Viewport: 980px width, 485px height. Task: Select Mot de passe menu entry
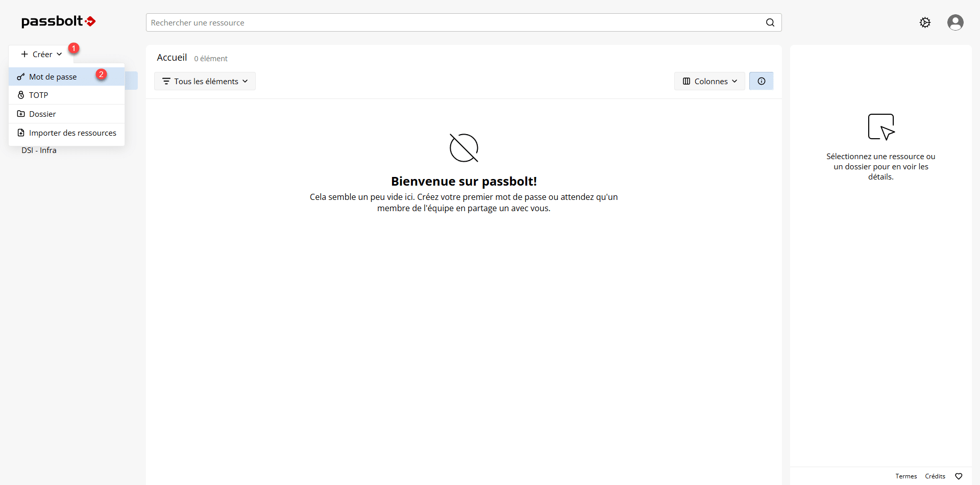pos(53,77)
